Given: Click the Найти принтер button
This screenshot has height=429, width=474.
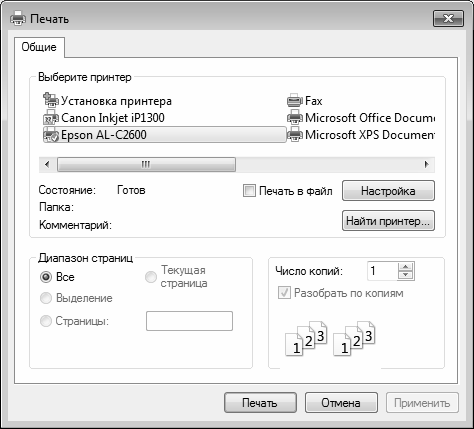Looking at the screenshot, I should tap(388, 220).
